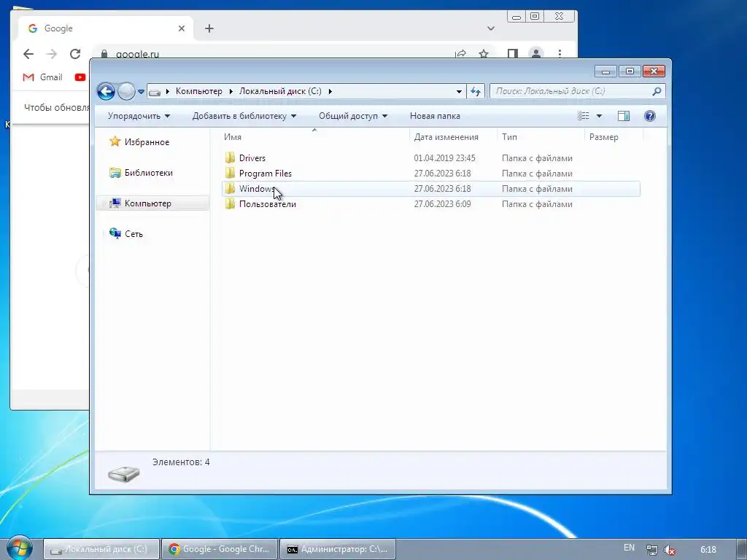This screenshot has width=747, height=560.
Task: Open Общий доступ menu
Action: point(353,116)
